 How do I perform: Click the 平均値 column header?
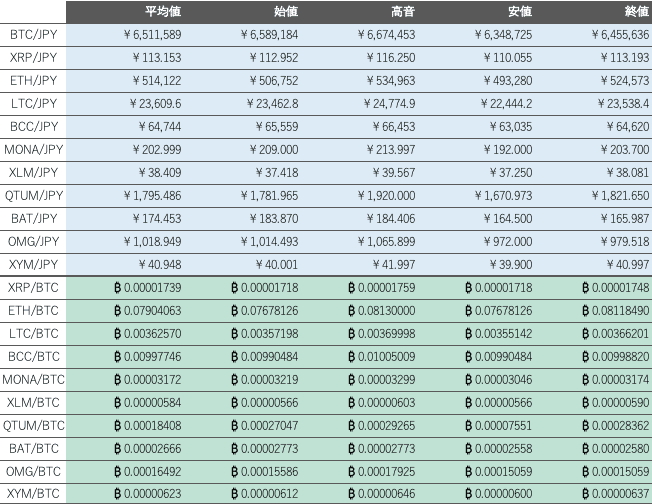pyautogui.click(x=163, y=11)
